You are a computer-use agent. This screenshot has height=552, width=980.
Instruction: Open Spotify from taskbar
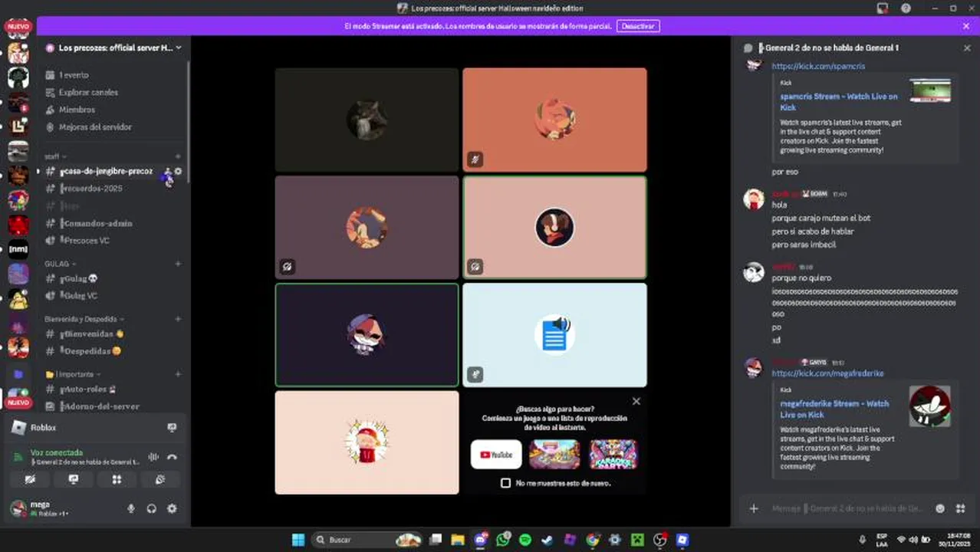click(x=525, y=540)
